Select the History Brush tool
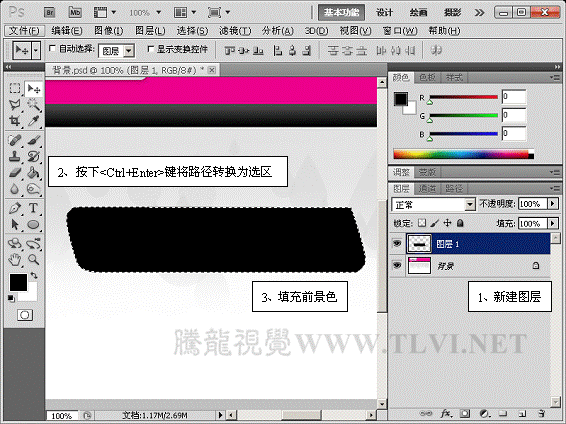566x424 pixels. [34, 156]
